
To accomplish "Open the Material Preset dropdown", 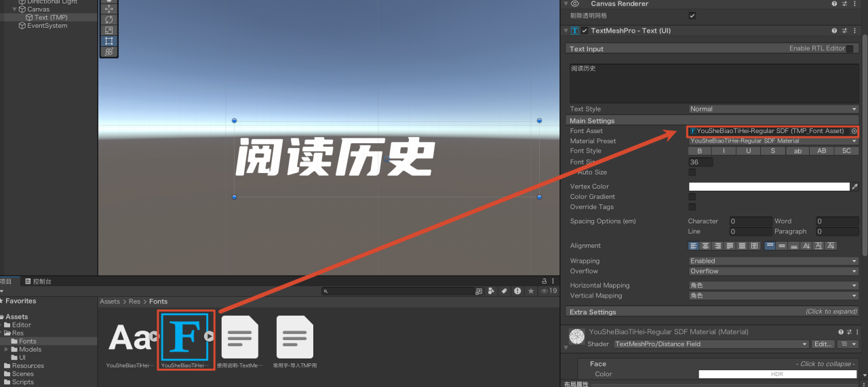I will click(x=774, y=141).
